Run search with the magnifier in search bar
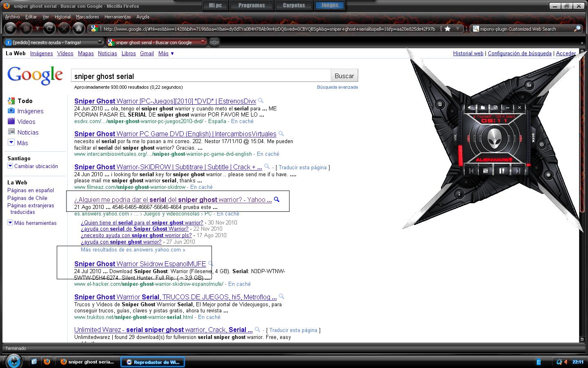This screenshot has height=368, width=588. (x=577, y=29)
